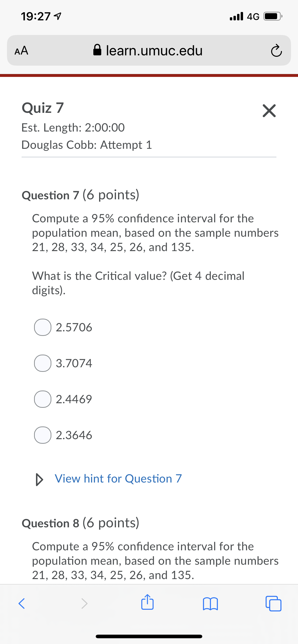Viewport: 298px width, 644px height.
Task: Tap the home indicator bar
Action: click(x=149, y=636)
